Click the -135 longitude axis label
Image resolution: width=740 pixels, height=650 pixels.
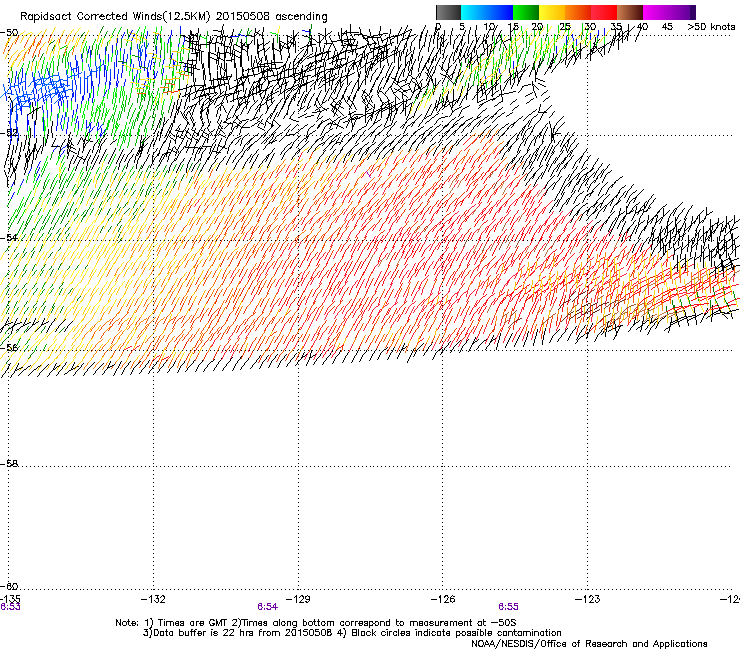tap(10, 599)
